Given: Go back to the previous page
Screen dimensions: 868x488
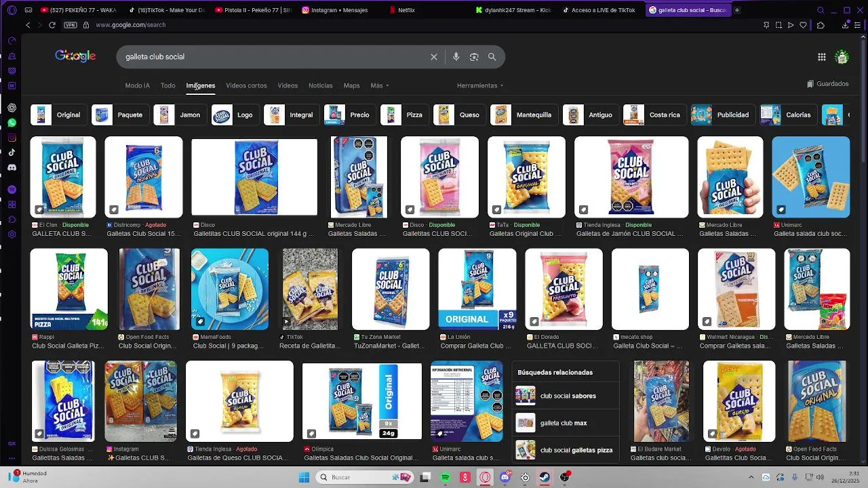Looking at the screenshot, I should pyautogui.click(x=28, y=25).
